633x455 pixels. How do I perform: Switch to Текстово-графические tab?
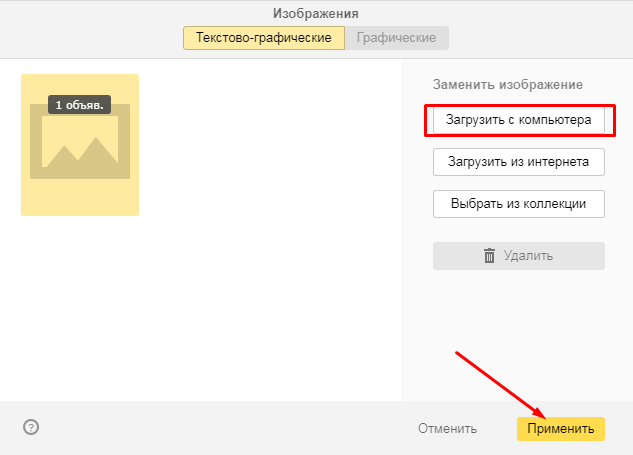pos(264,38)
